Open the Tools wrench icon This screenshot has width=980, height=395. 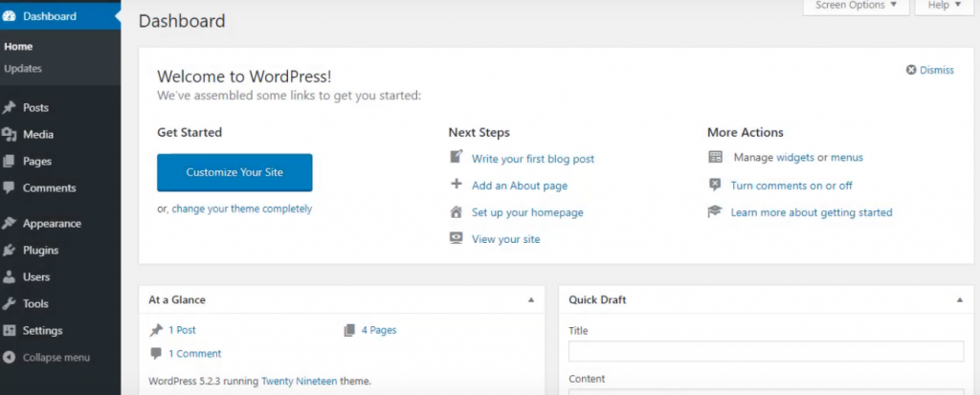(x=9, y=304)
